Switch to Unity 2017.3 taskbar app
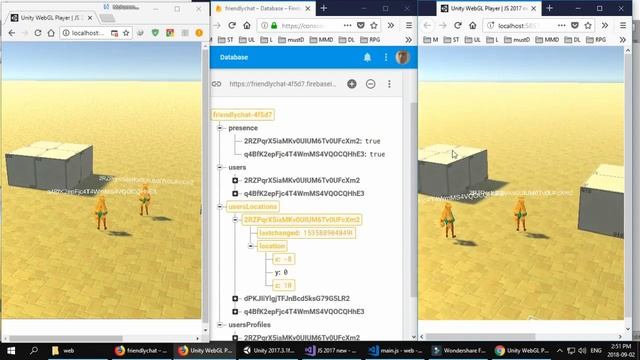 269,351
